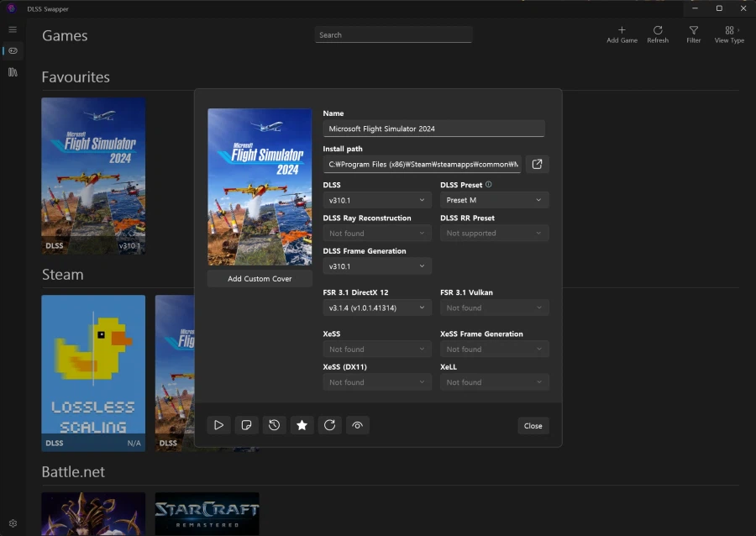Open the Filter menu
Viewport: 756px width, 536px height.
[x=693, y=34]
